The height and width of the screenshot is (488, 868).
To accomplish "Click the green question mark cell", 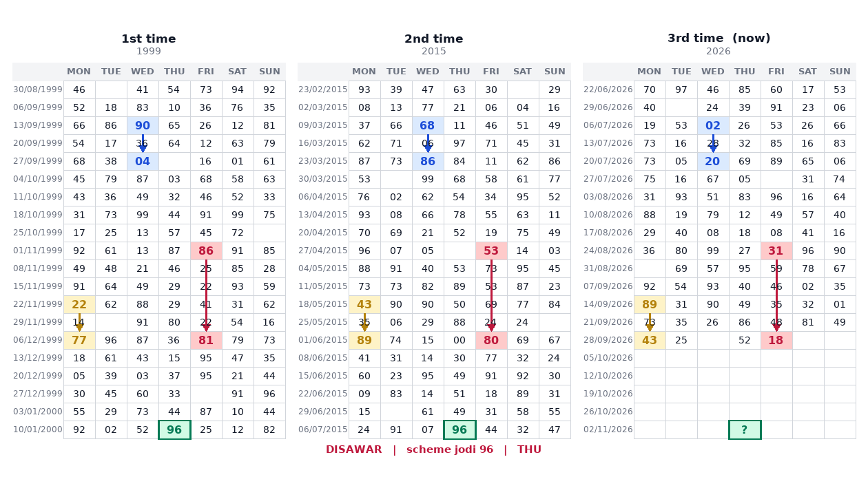I will (745, 429).
